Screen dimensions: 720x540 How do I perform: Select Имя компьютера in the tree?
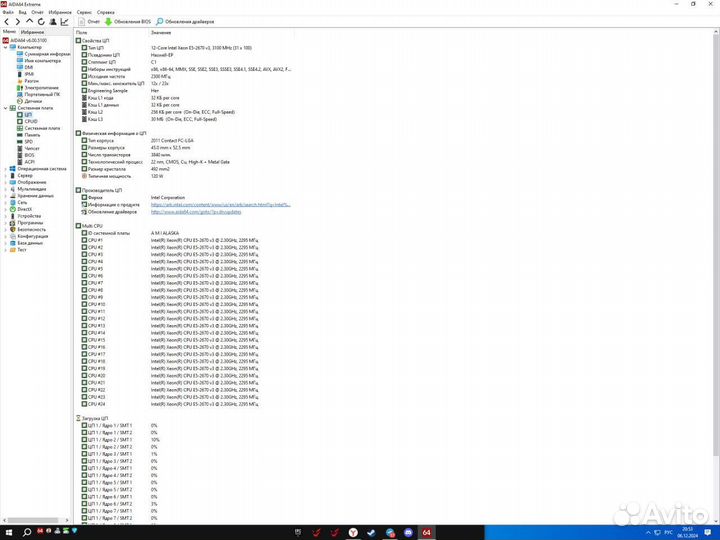39,61
